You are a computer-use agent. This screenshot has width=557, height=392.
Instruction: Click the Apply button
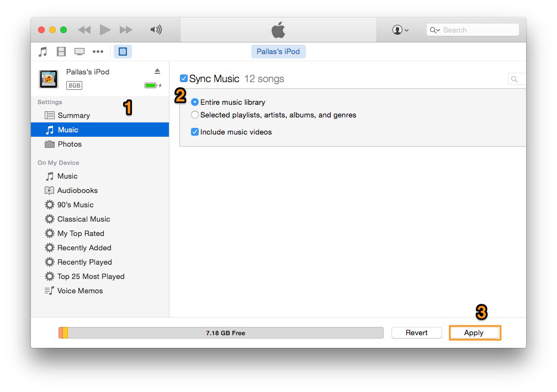[474, 333]
